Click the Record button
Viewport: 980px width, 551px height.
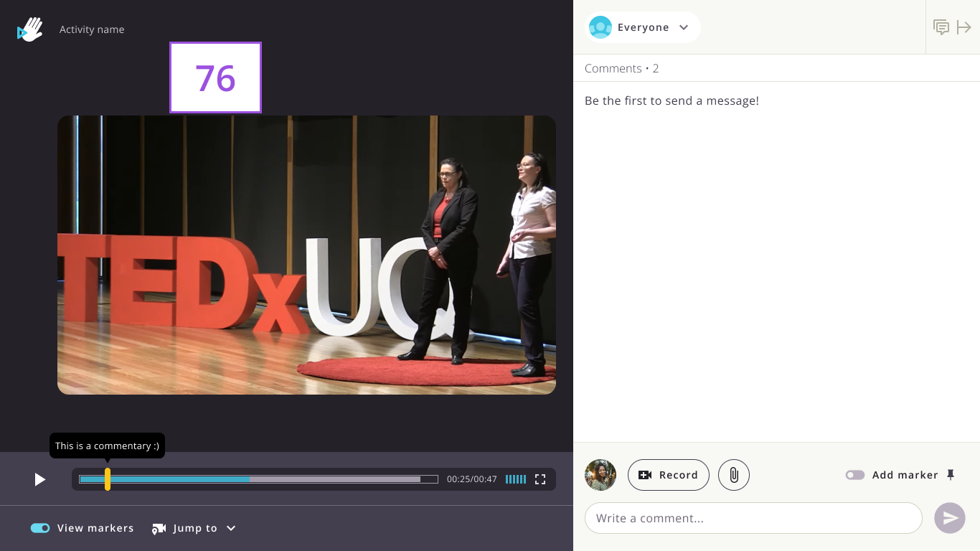point(669,475)
